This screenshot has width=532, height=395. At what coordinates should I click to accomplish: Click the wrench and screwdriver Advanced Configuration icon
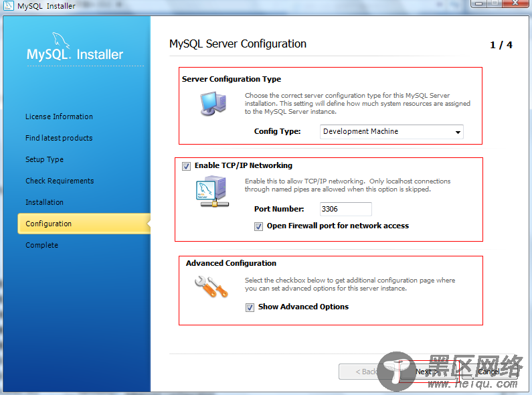coord(211,287)
